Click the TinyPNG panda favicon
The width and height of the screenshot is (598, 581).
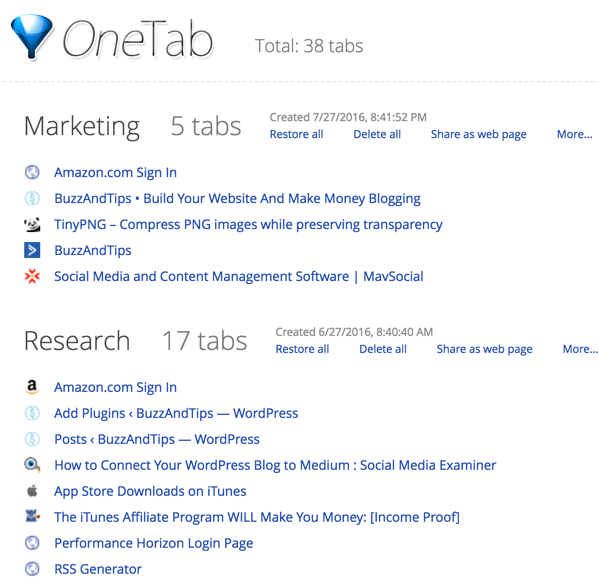(x=32, y=224)
